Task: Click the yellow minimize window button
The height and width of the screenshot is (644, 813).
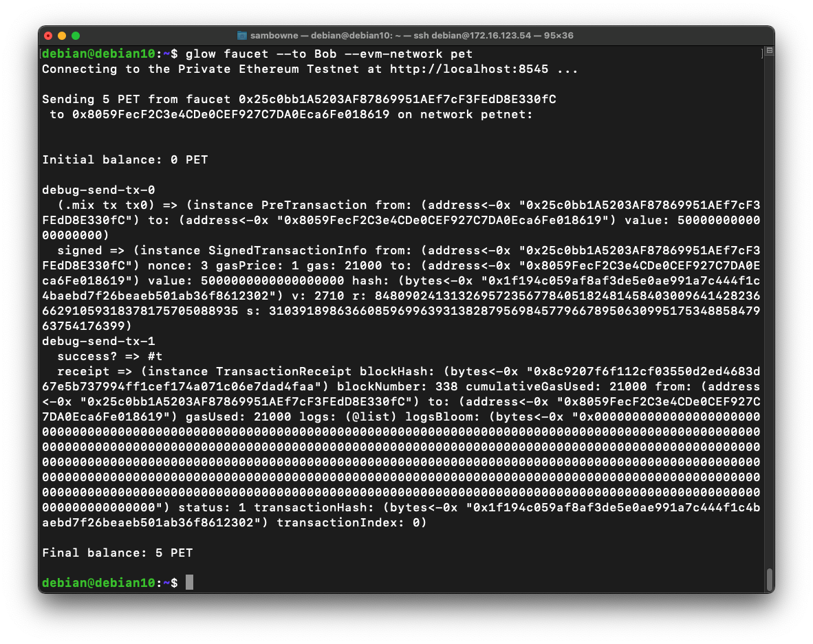Action: tap(62, 36)
